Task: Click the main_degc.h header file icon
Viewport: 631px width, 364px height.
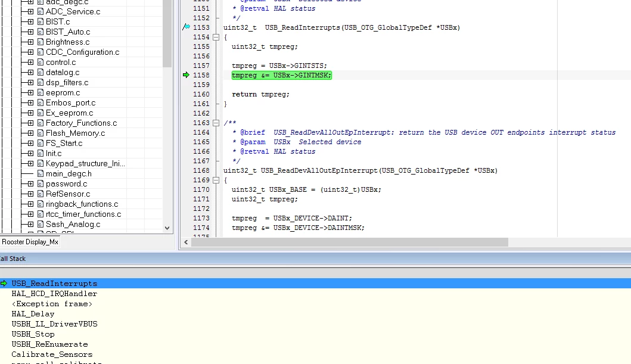Action: [41, 174]
